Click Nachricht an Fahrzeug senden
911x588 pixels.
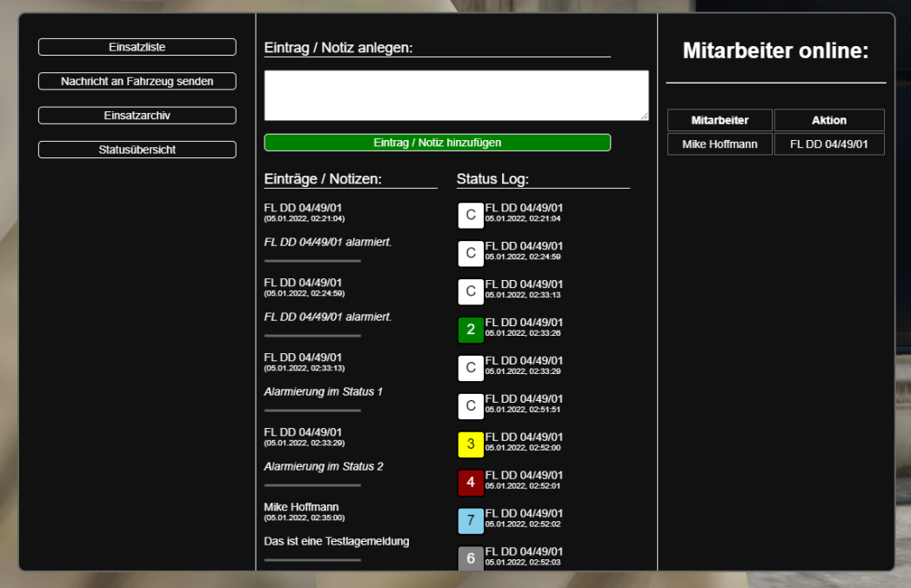137,81
